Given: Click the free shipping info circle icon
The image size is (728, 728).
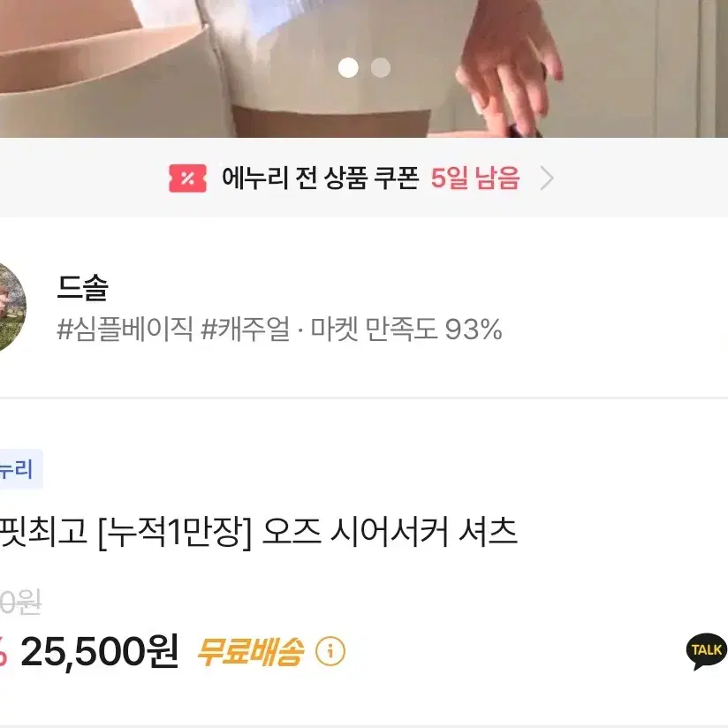Looking at the screenshot, I should [x=330, y=651].
